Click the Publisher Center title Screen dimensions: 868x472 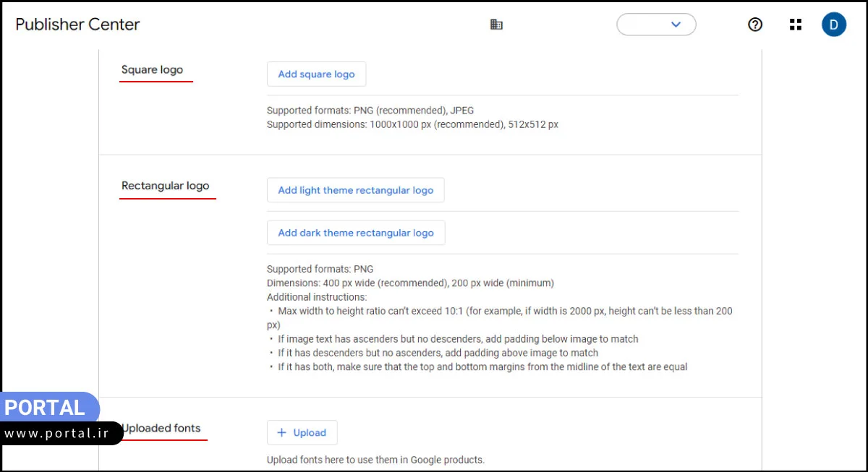[x=77, y=25]
